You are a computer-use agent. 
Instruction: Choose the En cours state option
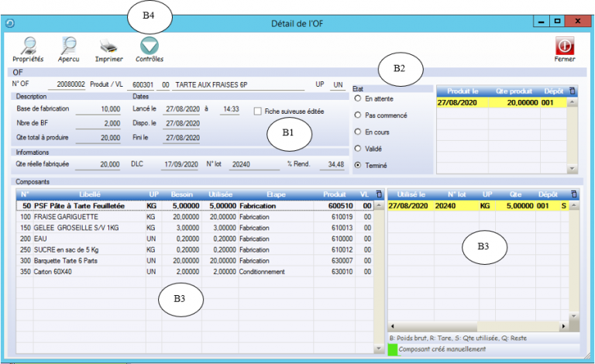(x=357, y=132)
